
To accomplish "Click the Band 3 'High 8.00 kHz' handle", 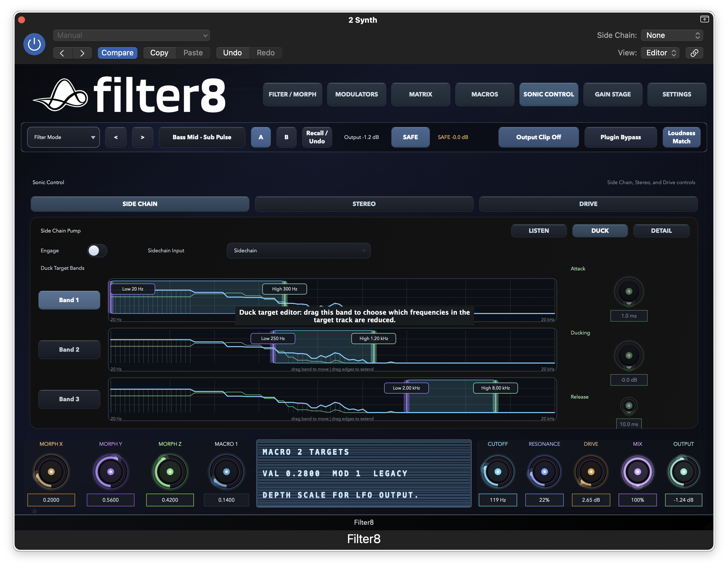I will pyautogui.click(x=495, y=388).
